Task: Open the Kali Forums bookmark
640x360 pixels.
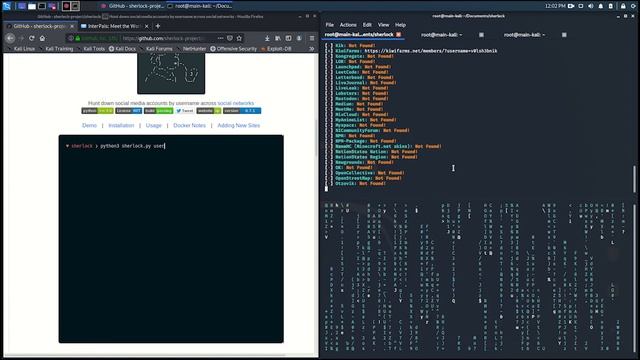Action: [x=157, y=49]
